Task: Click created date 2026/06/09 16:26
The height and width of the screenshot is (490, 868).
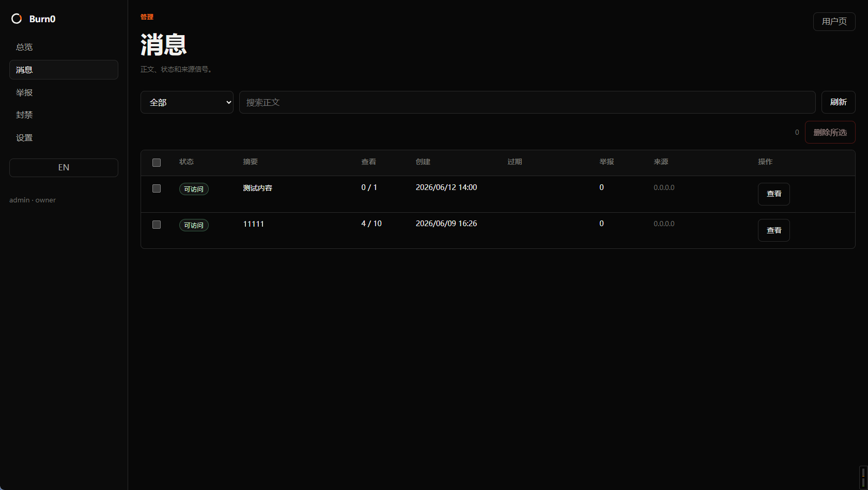Action: (446, 224)
